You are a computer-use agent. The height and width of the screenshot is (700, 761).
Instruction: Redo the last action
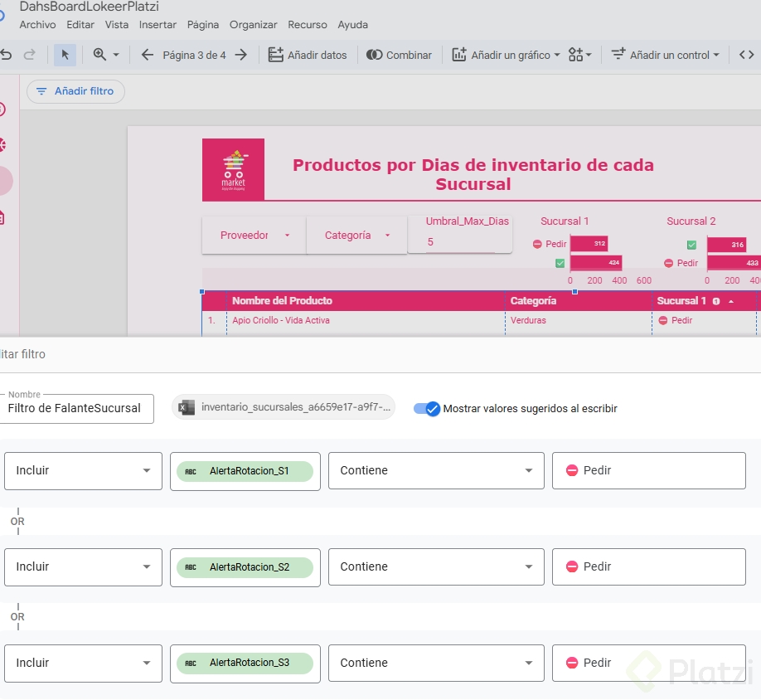(30, 55)
